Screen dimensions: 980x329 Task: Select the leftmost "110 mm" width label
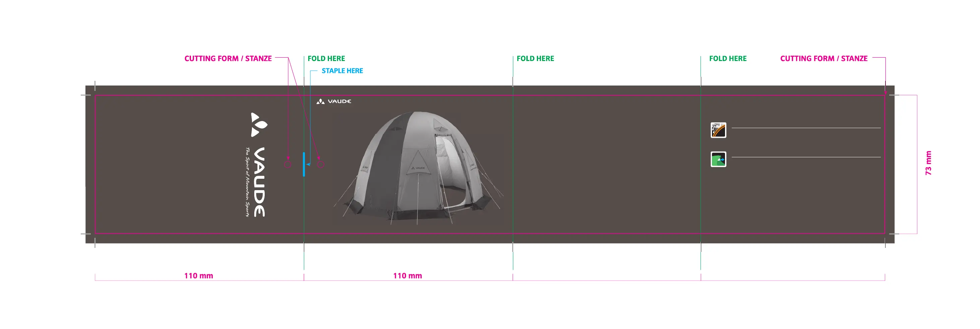(199, 276)
